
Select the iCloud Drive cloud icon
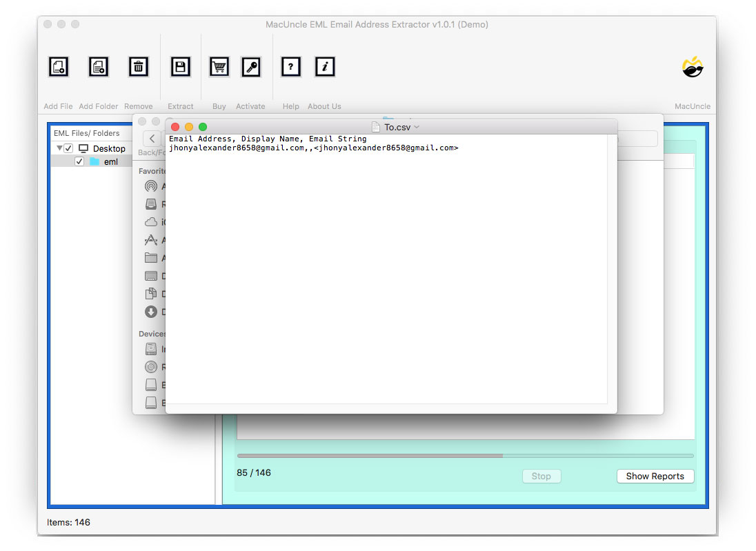click(x=151, y=222)
